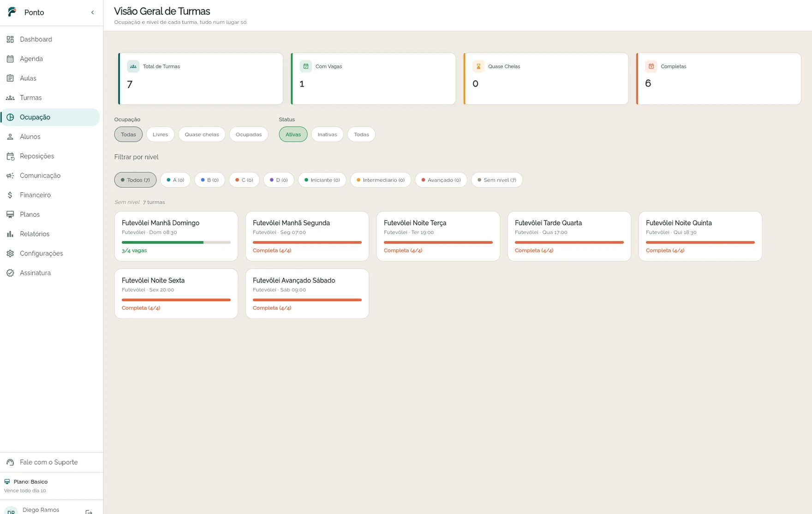Open Relatórios from the sidebar
This screenshot has height=514, width=812.
coord(51,234)
